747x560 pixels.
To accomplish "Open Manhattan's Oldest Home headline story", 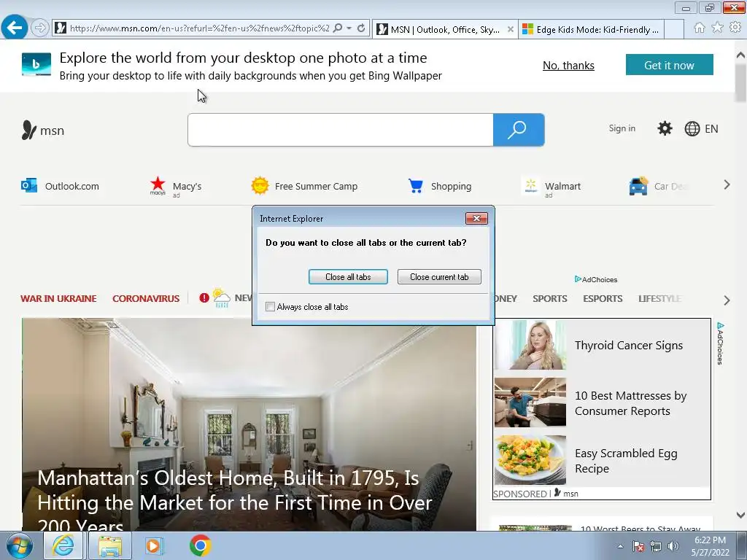I will [x=235, y=501].
